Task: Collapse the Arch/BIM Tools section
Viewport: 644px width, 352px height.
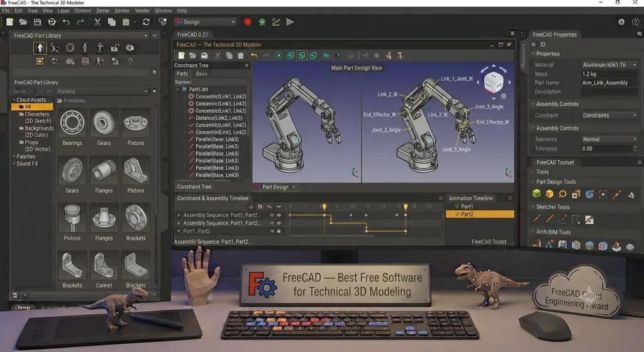Action: coord(533,232)
